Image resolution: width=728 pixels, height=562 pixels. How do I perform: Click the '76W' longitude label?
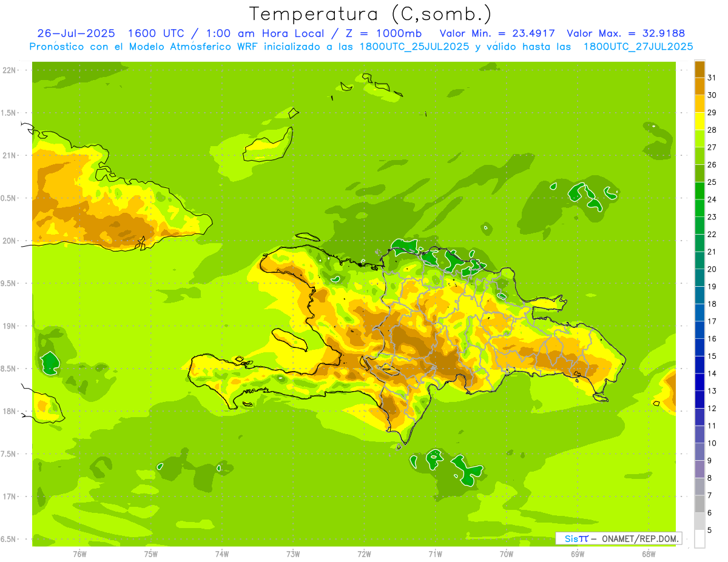point(79,554)
